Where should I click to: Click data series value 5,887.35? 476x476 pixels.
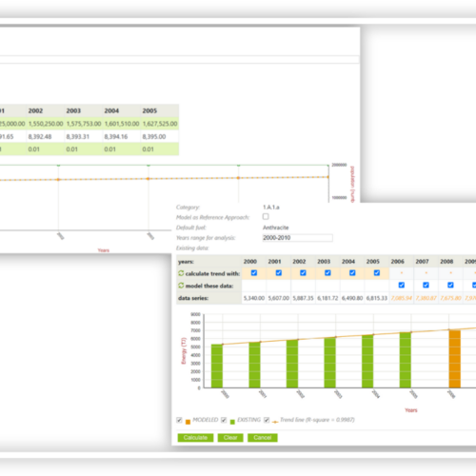[303, 298]
